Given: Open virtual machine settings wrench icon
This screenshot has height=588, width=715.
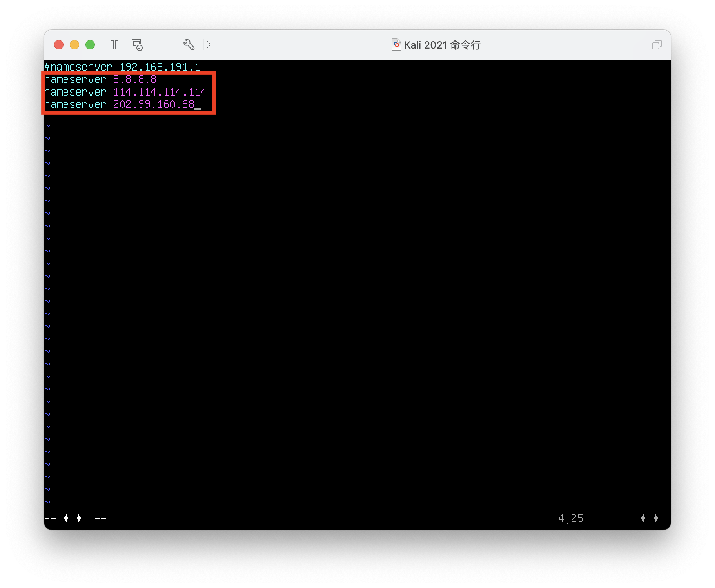Looking at the screenshot, I should tap(189, 45).
